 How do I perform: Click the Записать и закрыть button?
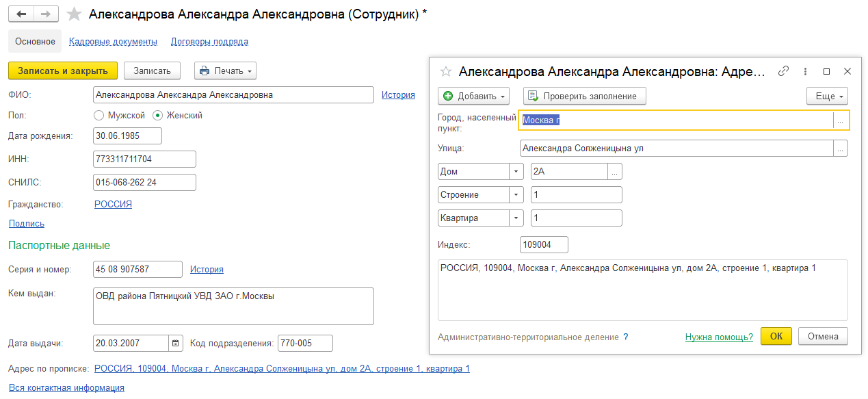[x=63, y=70]
